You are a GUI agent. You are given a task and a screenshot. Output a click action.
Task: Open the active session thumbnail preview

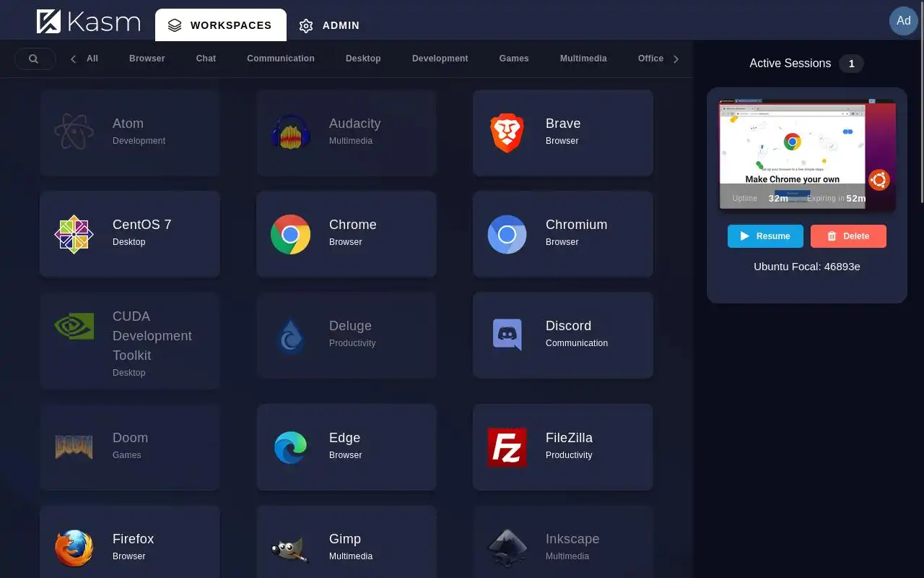(807, 155)
